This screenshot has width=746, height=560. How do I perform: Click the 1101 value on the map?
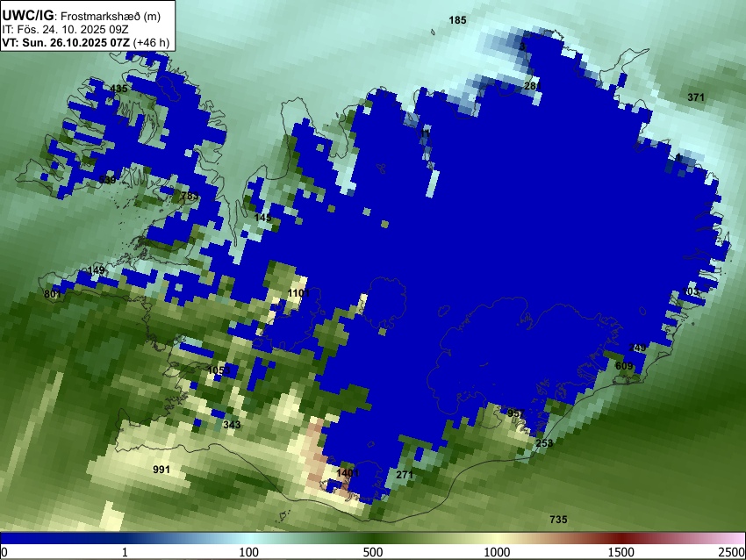pyautogui.click(x=298, y=292)
